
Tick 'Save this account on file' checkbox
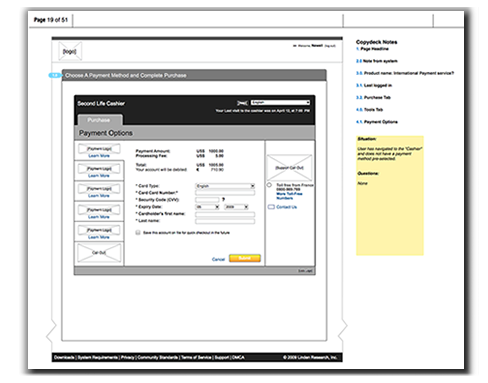click(x=138, y=233)
